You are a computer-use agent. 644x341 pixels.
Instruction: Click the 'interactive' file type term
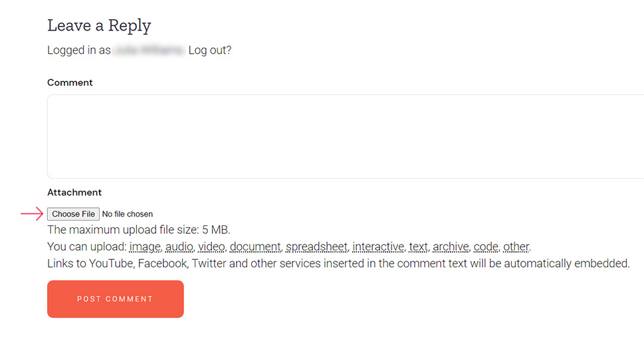[378, 247]
